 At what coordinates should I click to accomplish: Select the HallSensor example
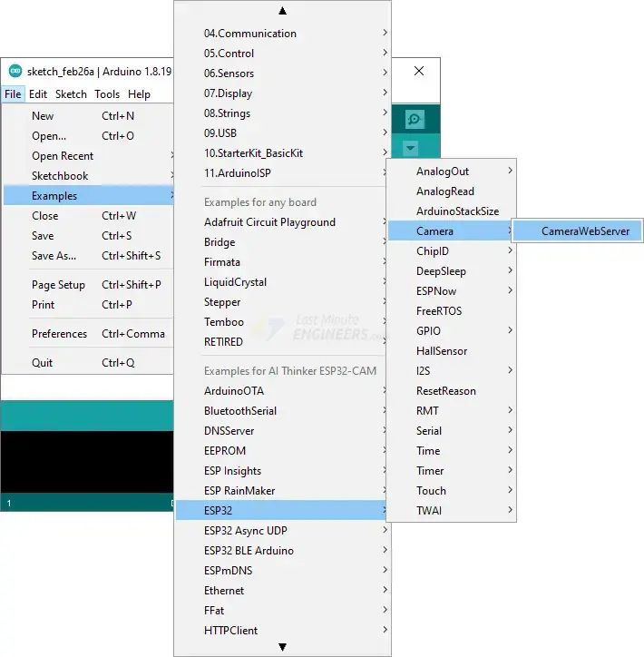click(x=452, y=351)
